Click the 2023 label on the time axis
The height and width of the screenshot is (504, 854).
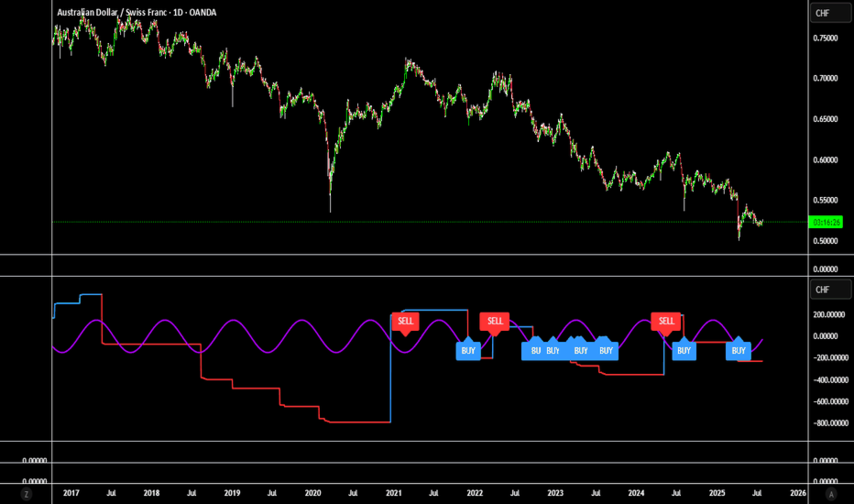(555, 493)
